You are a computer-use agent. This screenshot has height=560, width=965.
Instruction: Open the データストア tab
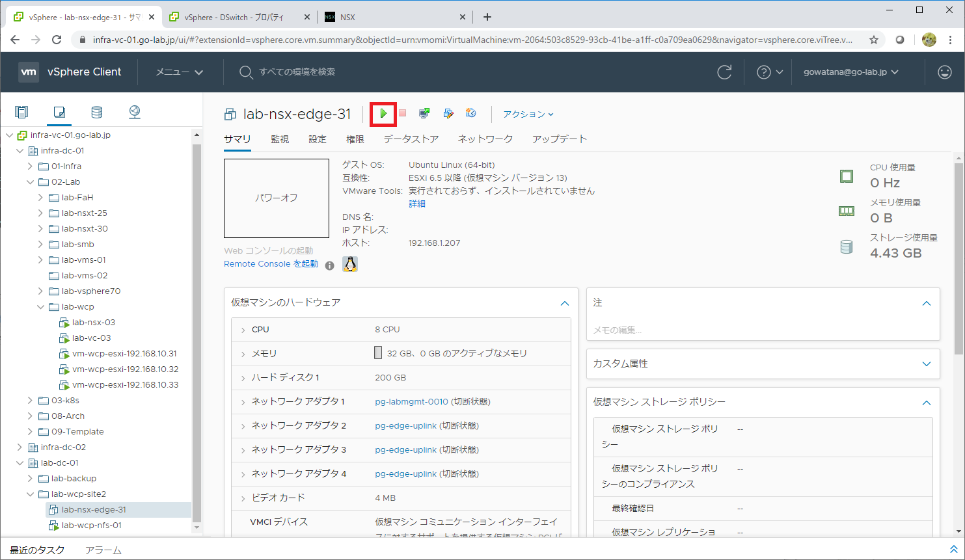411,139
